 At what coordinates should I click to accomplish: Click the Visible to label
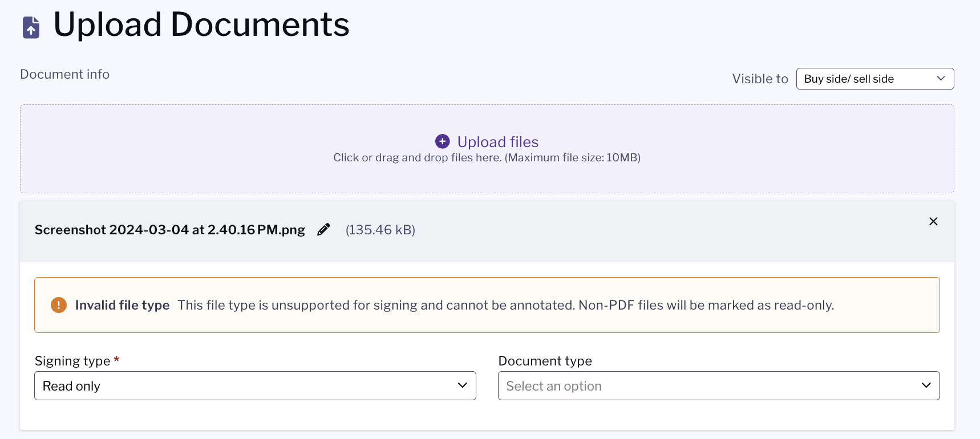point(760,79)
